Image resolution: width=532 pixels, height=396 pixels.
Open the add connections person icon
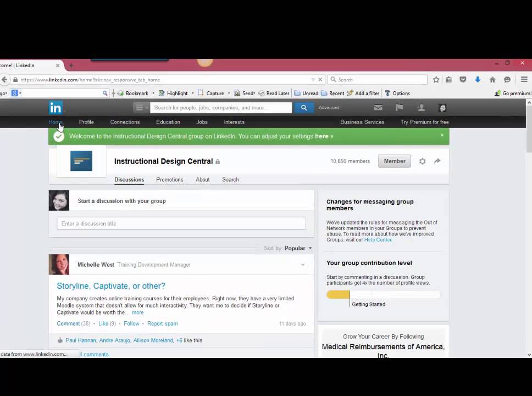pos(421,108)
